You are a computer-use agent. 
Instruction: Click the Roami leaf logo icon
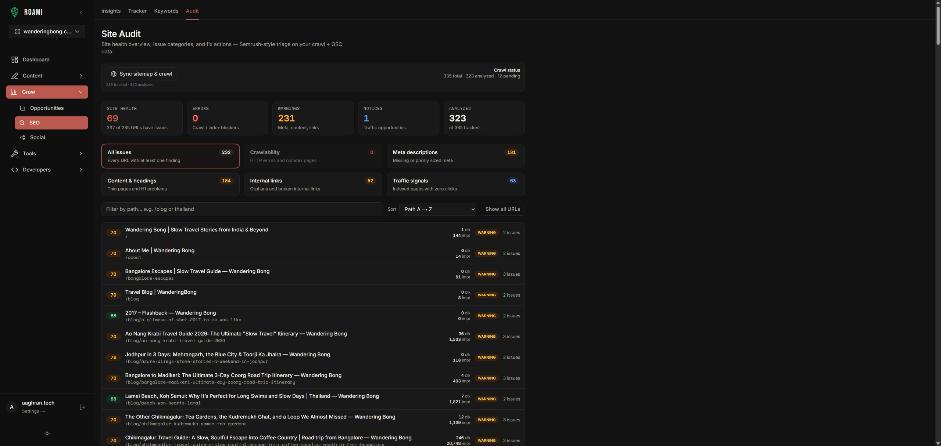[x=14, y=12]
